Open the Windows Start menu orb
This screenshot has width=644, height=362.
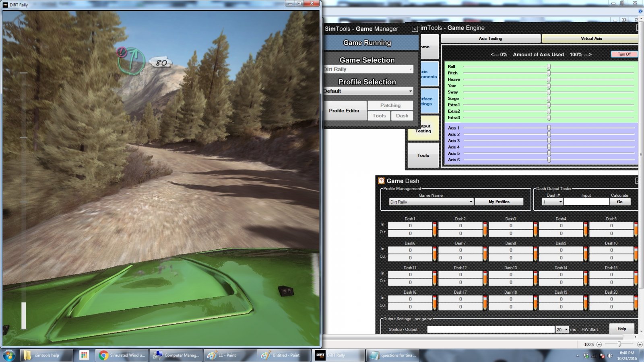tap(9, 355)
